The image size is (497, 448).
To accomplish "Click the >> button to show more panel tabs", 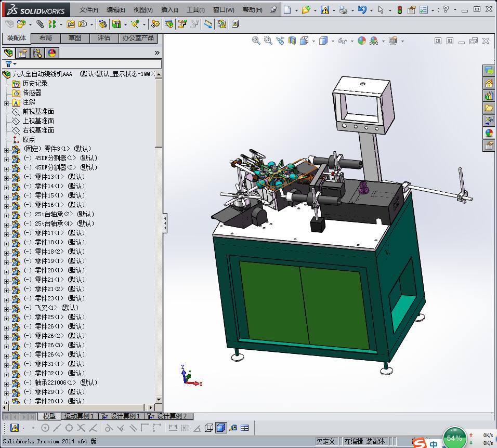I will 156,52.
